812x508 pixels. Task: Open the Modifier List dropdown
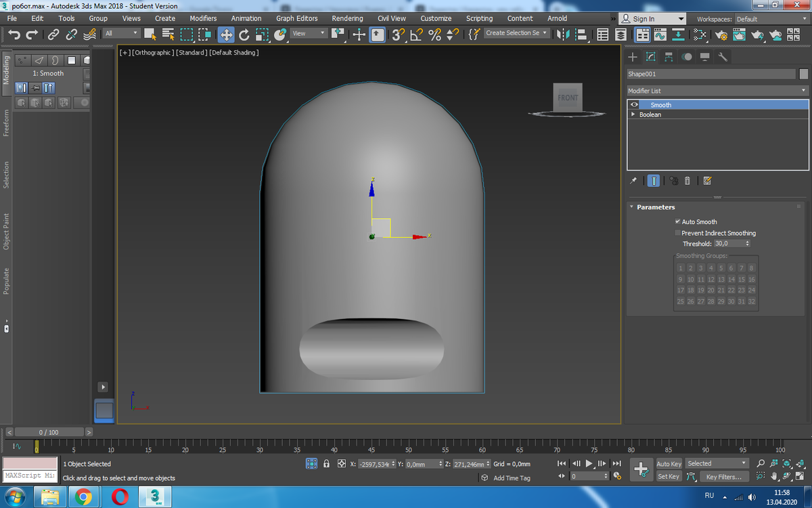pos(717,91)
